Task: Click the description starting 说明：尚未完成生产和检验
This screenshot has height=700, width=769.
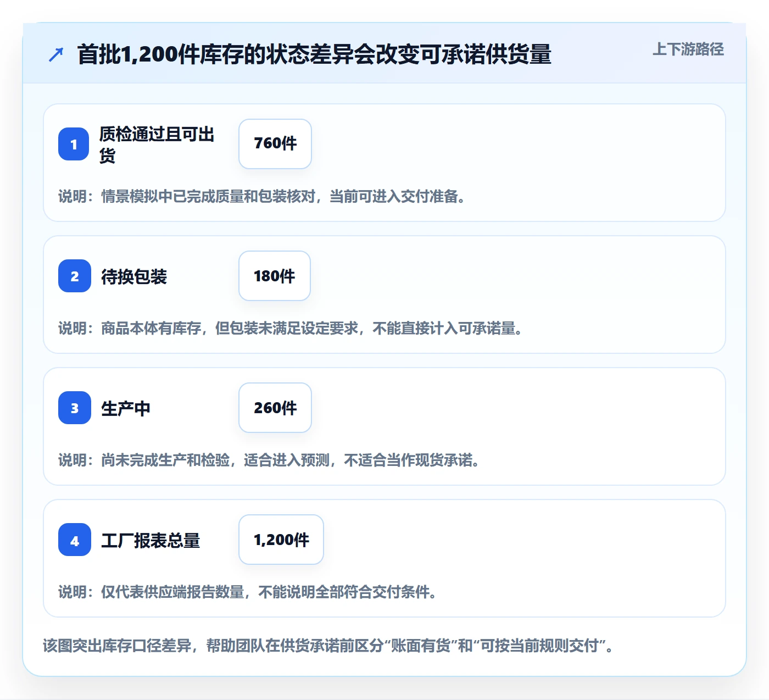Action: click(269, 460)
